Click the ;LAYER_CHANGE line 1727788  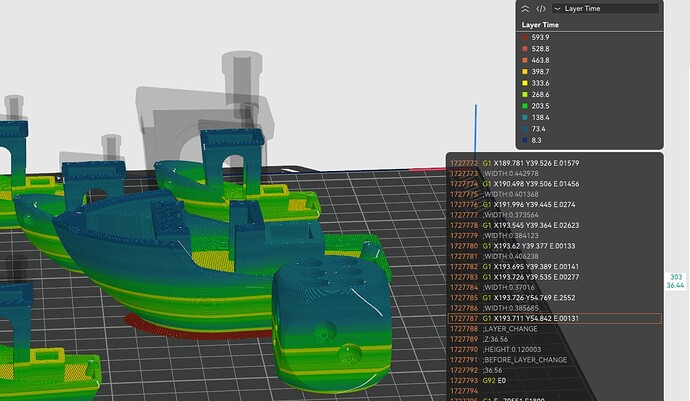point(554,329)
